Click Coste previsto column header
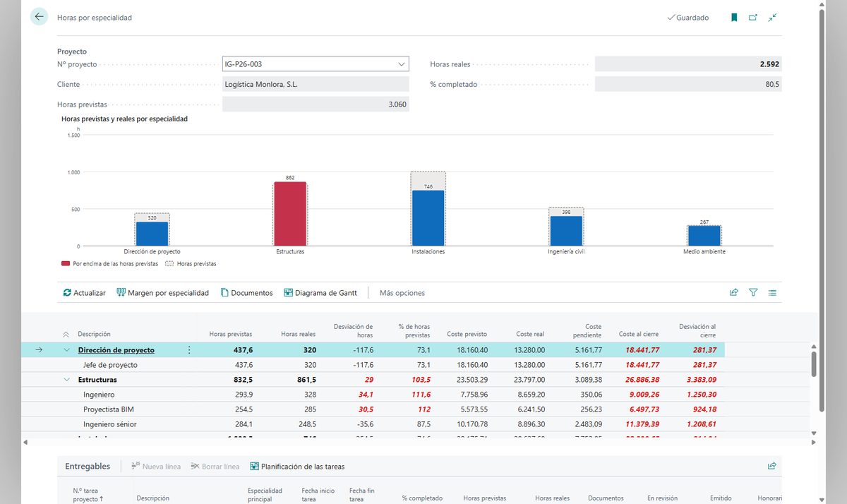Screen dimensions: 847x504 click(x=467, y=335)
